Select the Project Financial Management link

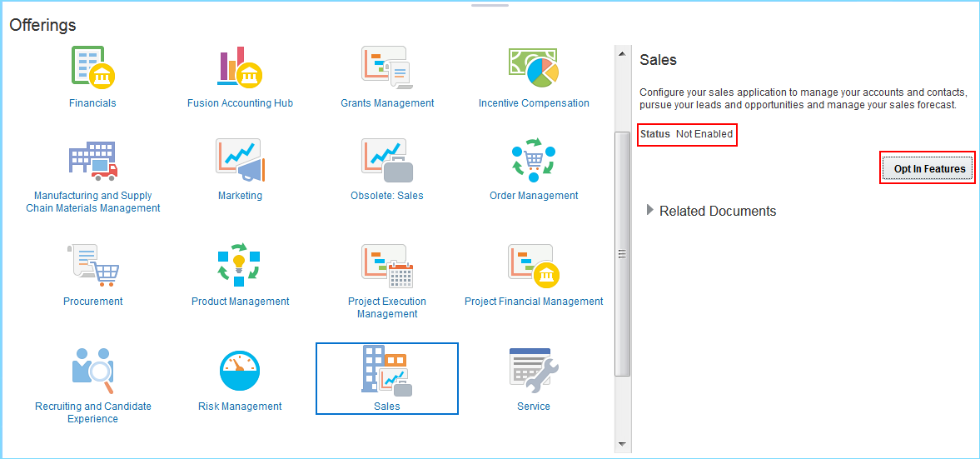pyautogui.click(x=534, y=302)
